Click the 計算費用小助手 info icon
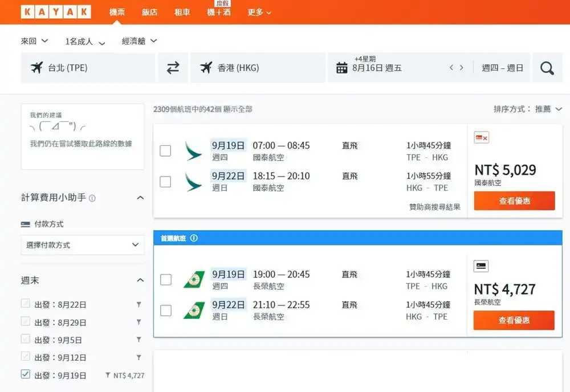 tap(92, 198)
